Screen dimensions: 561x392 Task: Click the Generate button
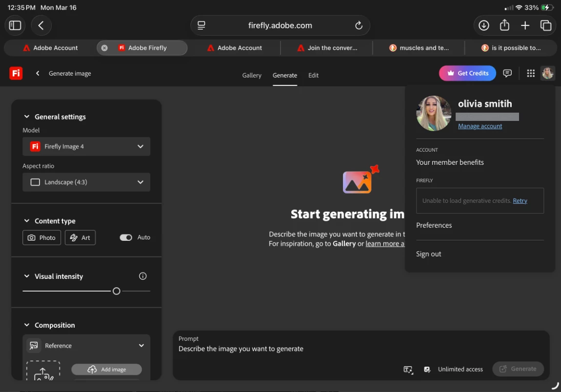[x=518, y=369]
